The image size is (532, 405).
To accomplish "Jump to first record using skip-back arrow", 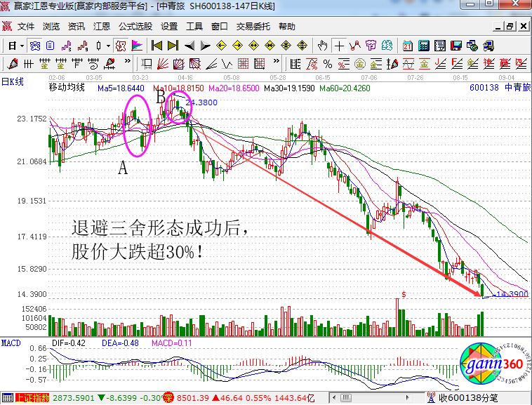I will pos(157,46).
